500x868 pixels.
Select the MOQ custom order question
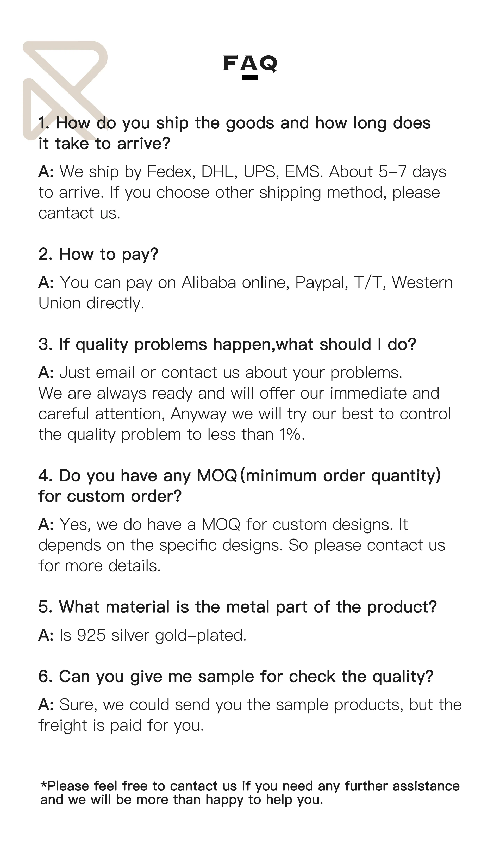tap(239, 486)
